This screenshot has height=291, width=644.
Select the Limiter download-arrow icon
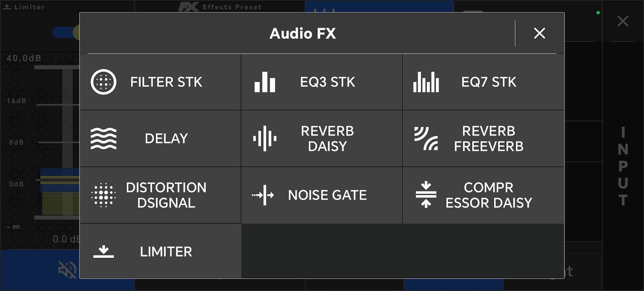(x=103, y=251)
